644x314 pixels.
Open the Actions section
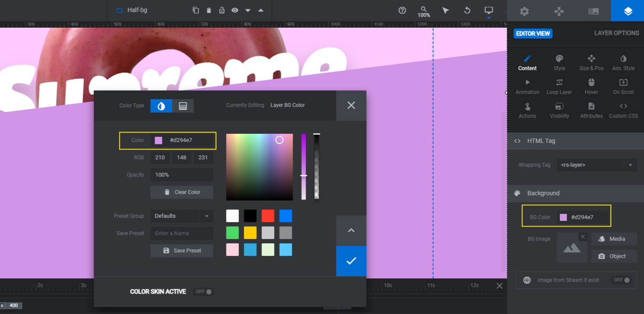[x=527, y=110]
